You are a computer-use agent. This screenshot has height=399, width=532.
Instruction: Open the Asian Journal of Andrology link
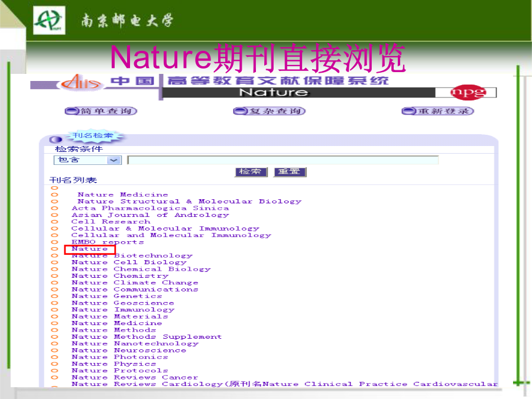[x=150, y=215]
